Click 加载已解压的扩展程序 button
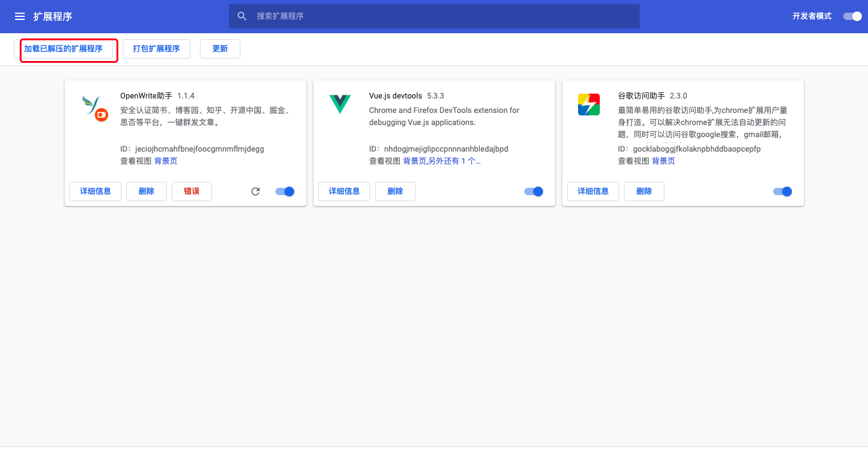Screen dimensions: 868x450 tap(63, 49)
